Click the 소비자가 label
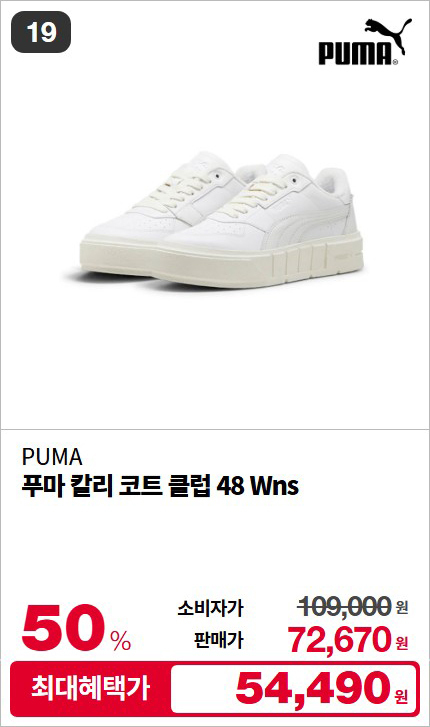 [210, 608]
